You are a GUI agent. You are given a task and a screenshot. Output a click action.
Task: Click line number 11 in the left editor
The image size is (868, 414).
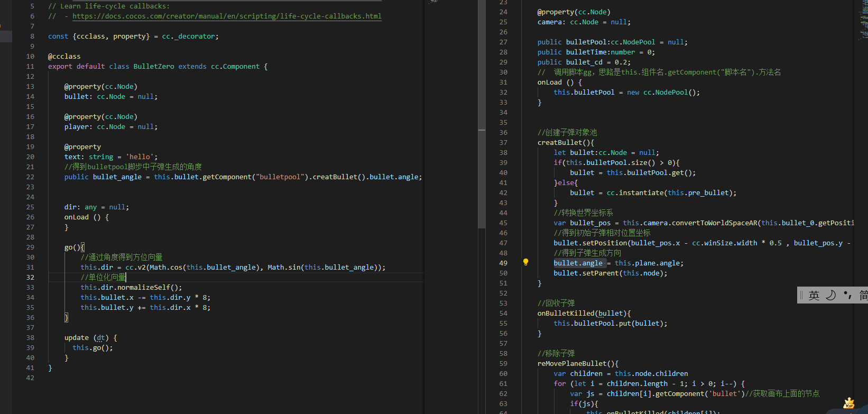pyautogui.click(x=30, y=67)
